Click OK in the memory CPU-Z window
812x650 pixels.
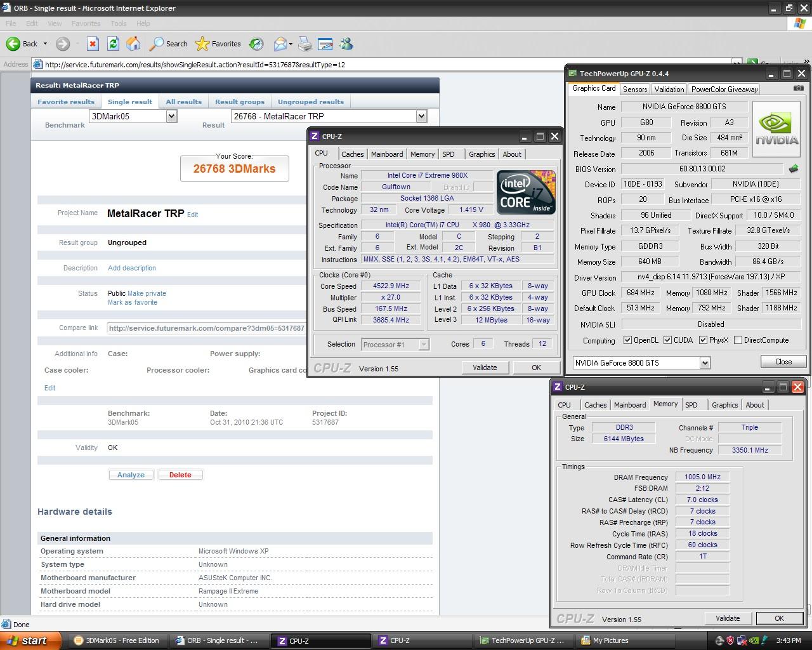[779, 618]
